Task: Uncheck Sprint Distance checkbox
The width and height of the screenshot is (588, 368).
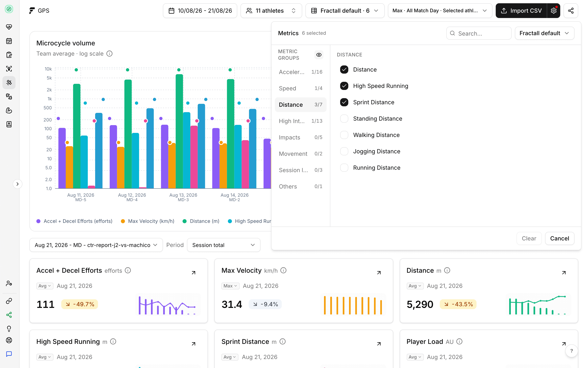Action: pyautogui.click(x=344, y=102)
